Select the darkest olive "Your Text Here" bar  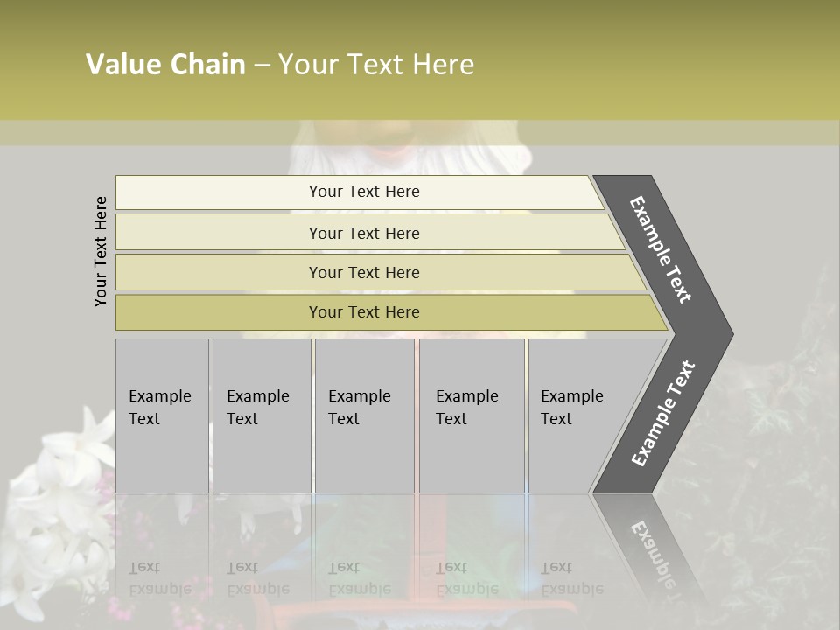[364, 312]
